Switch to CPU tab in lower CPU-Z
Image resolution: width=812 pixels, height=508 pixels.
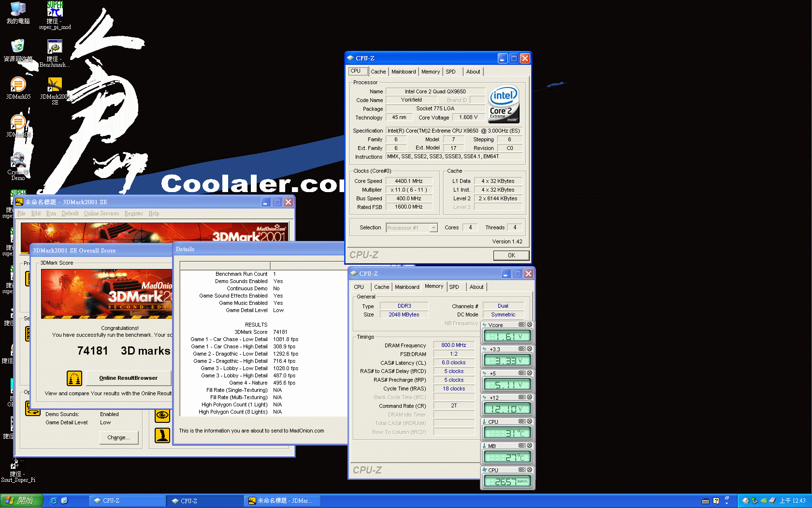point(359,287)
